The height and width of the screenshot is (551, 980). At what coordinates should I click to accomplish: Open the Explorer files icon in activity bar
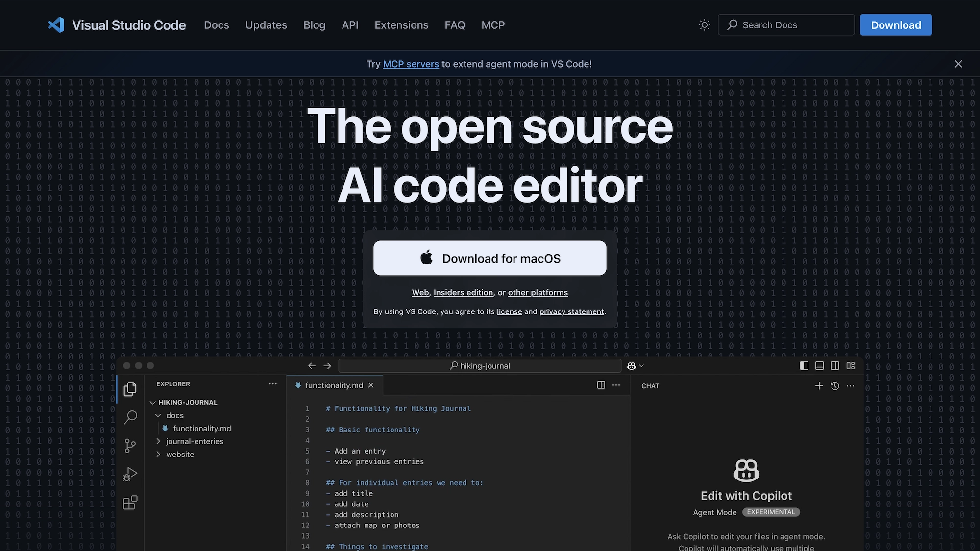(x=130, y=389)
